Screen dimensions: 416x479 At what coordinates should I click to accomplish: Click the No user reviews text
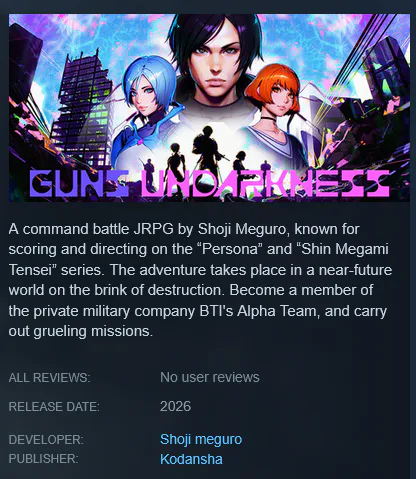[x=210, y=377]
